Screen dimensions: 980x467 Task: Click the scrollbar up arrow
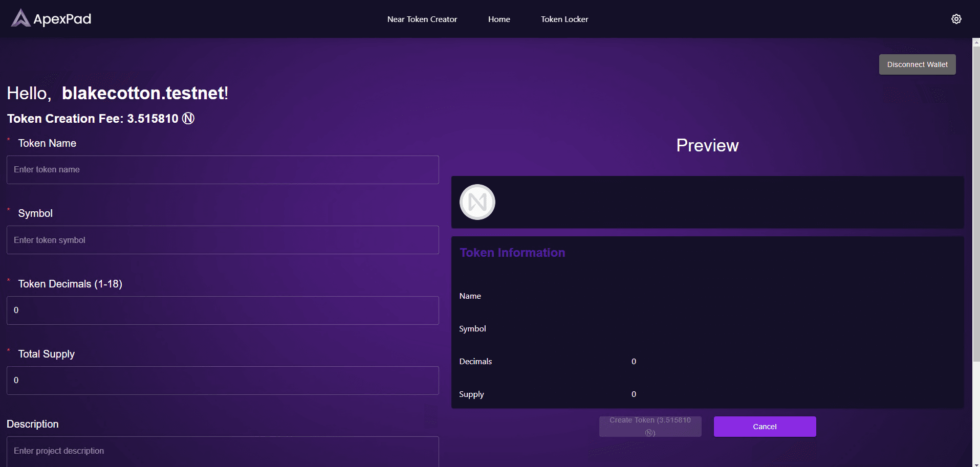coord(976,42)
